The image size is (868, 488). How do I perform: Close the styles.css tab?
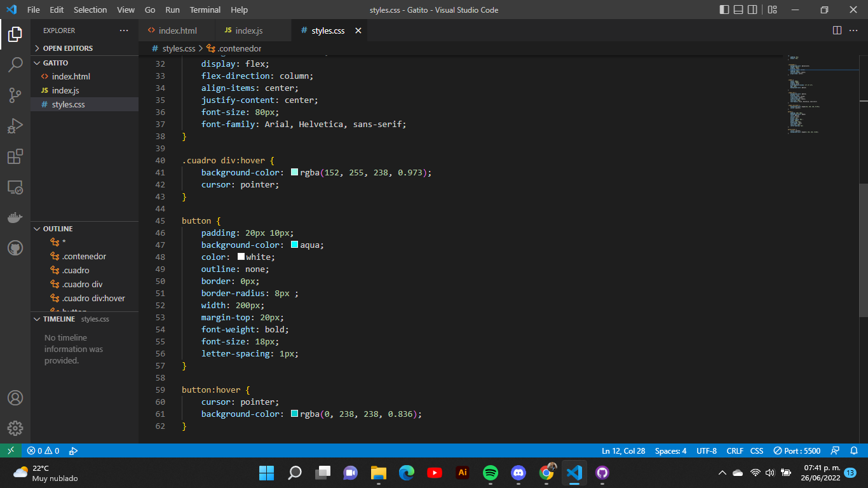pyautogui.click(x=358, y=30)
